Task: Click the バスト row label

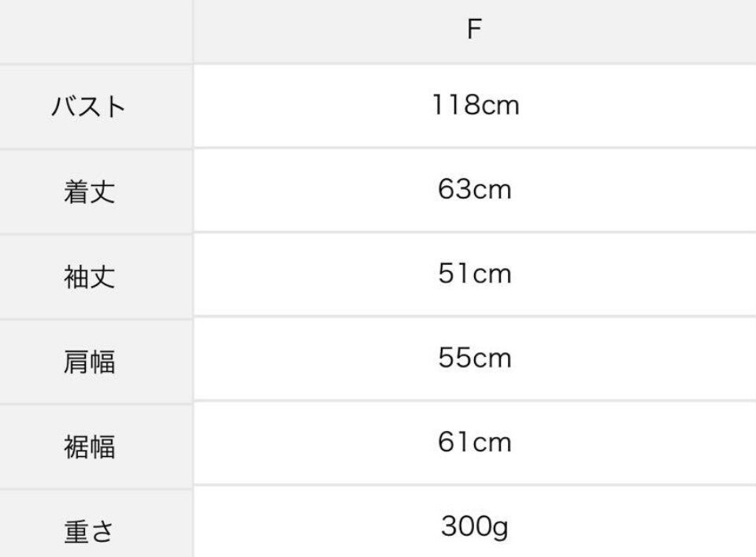Action: pyautogui.click(x=89, y=106)
